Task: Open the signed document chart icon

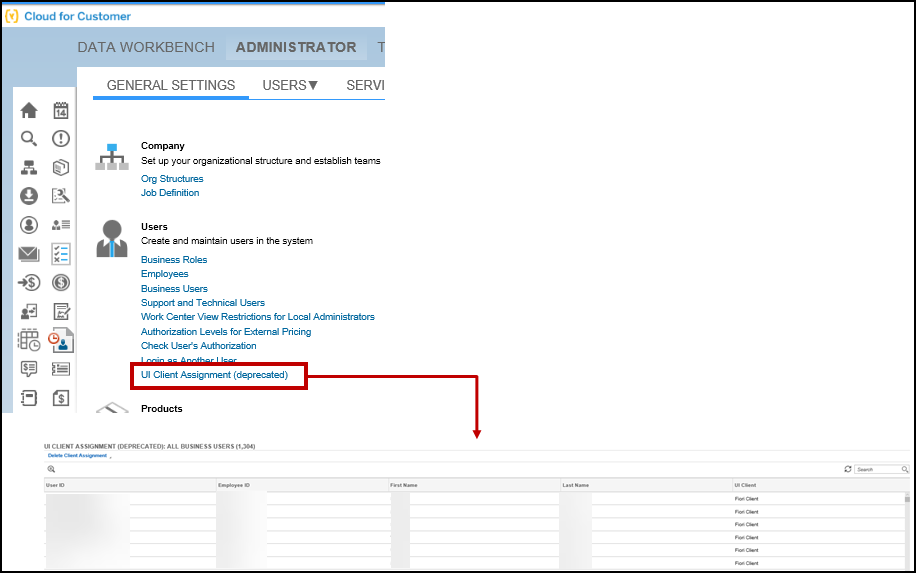Action: point(61,311)
